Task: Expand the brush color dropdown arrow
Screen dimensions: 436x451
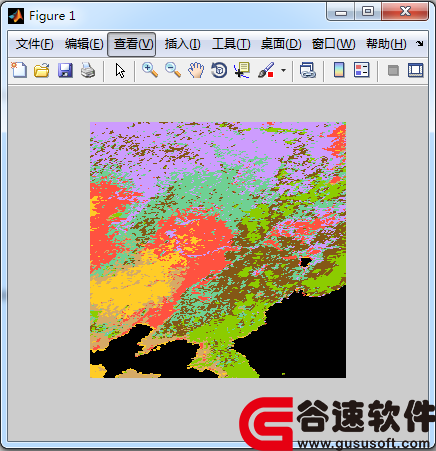Action: coord(283,70)
